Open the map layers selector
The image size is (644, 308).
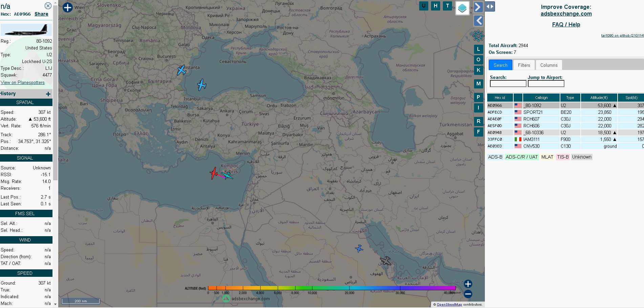point(463,8)
